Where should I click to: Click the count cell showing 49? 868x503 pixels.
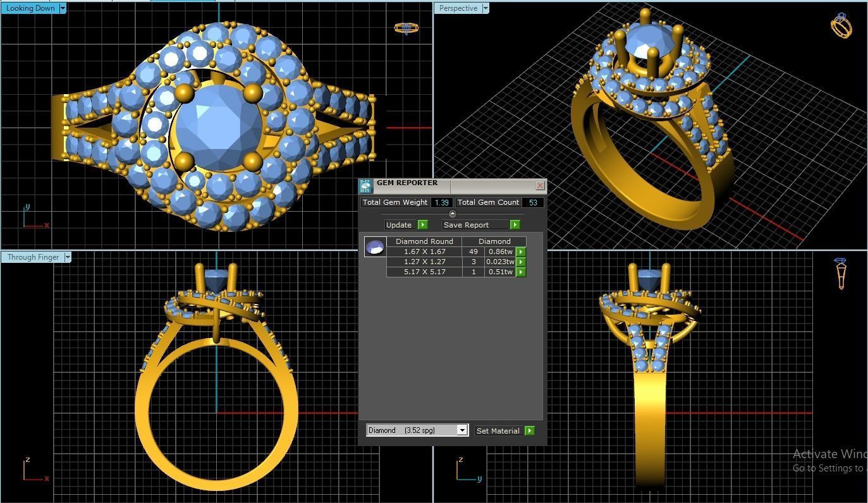[474, 251]
